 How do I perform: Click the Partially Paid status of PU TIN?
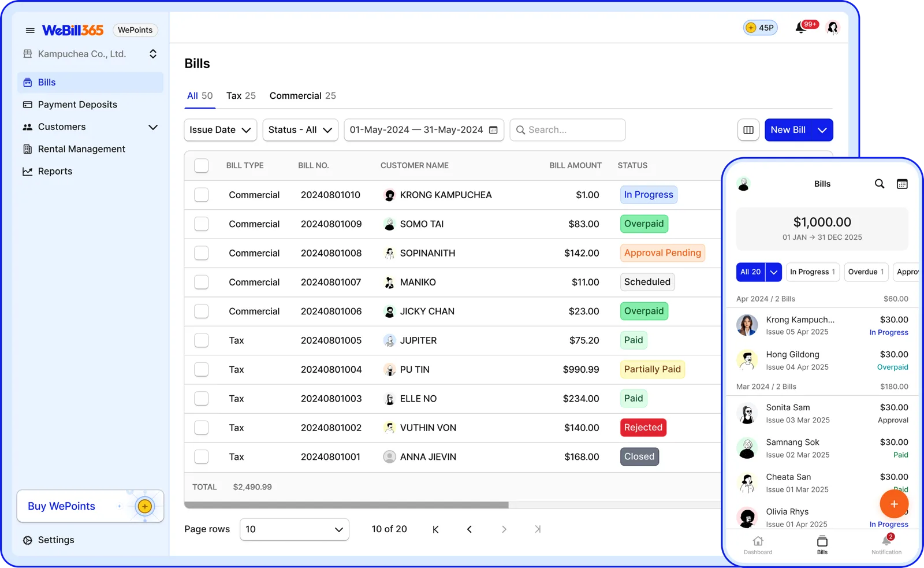653,370
